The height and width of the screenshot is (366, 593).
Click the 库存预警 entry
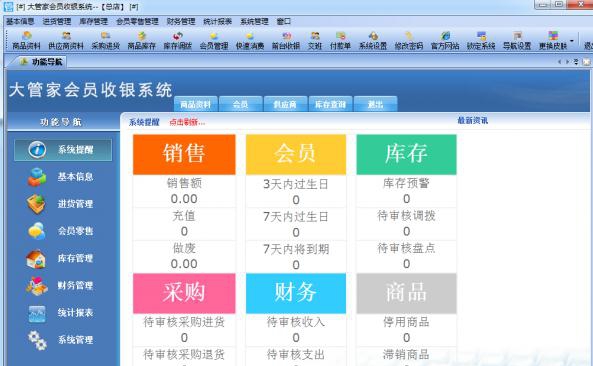(406, 183)
